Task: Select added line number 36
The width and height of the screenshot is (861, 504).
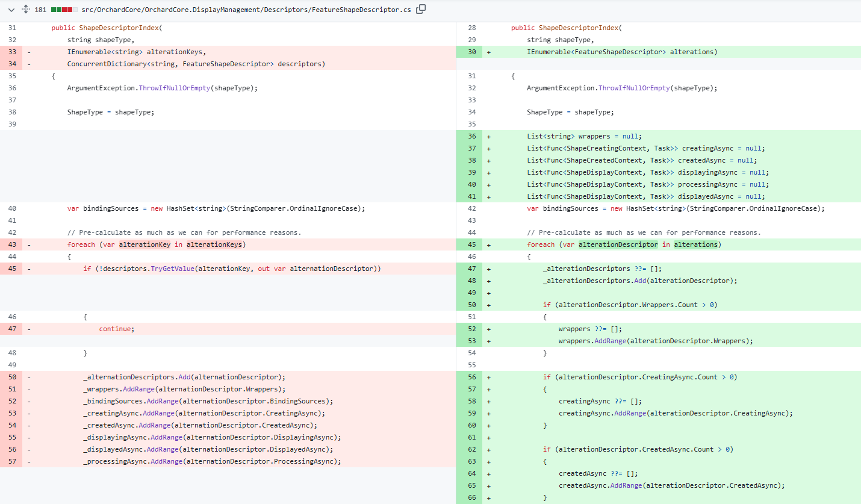Action: (x=472, y=136)
